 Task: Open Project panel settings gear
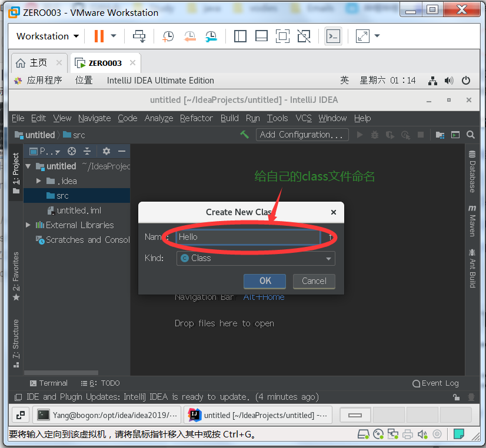[x=106, y=151]
